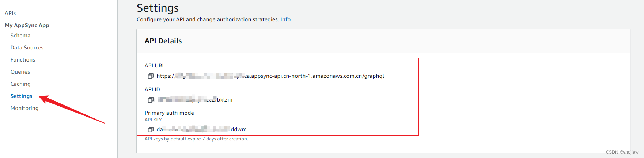Image resolution: width=644 pixels, height=158 pixels.
Task: Open the APIs navigation link
Action: [10, 13]
